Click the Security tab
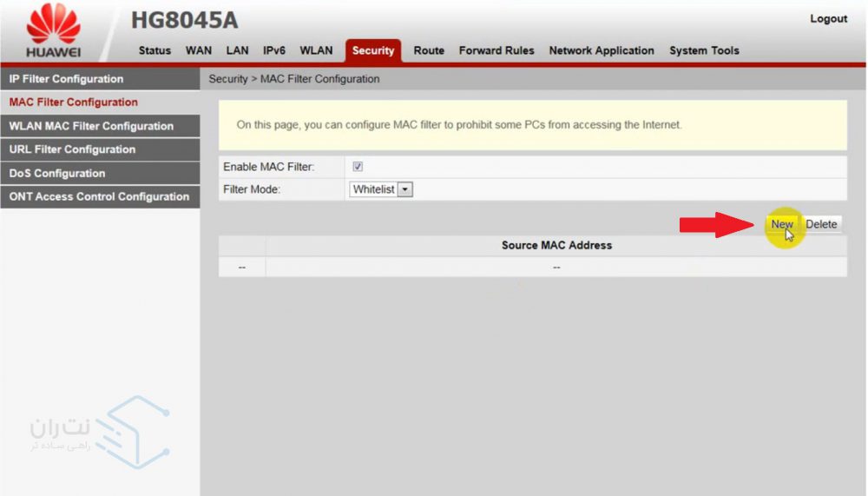868x496 pixels. click(373, 51)
